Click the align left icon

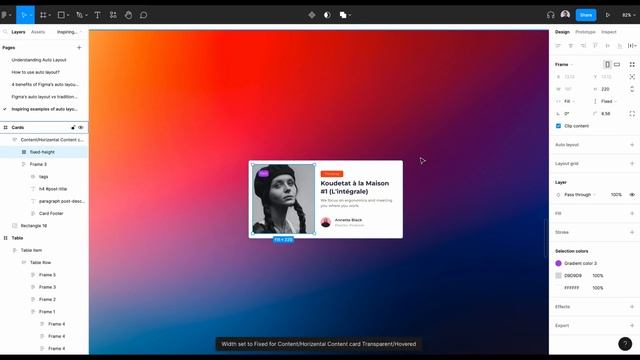(x=558, y=46)
